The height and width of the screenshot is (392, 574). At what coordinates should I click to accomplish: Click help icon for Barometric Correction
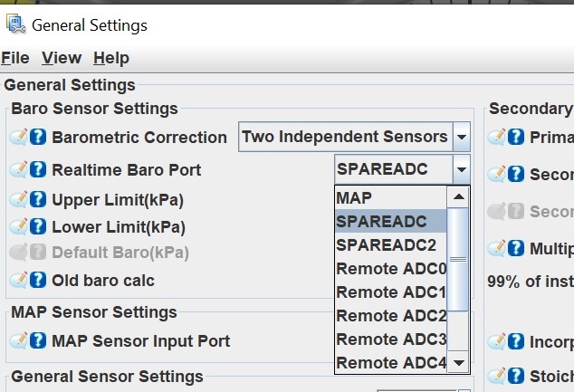click(38, 137)
